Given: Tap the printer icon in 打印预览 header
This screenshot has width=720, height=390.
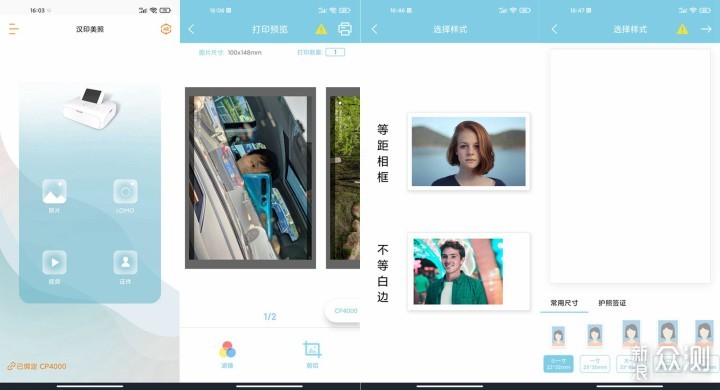Looking at the screenshot, I should (x=345, y=29).
